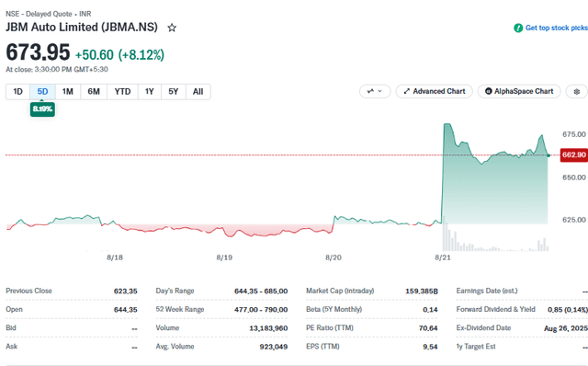Viewport: 588px width, 366px height.
Task: Click the JBM Auto Limited (JBMA.NS) title
Action: point(82,27)
